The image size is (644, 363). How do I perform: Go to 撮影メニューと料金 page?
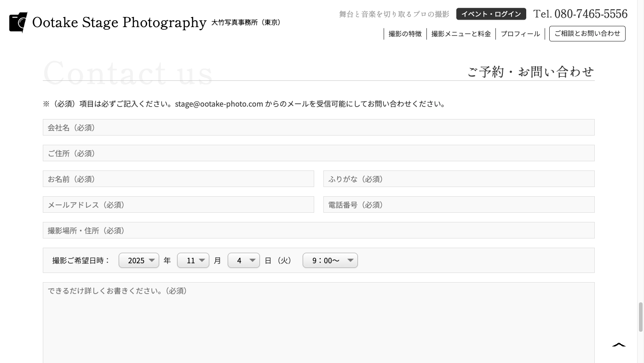tap(461, 34)
